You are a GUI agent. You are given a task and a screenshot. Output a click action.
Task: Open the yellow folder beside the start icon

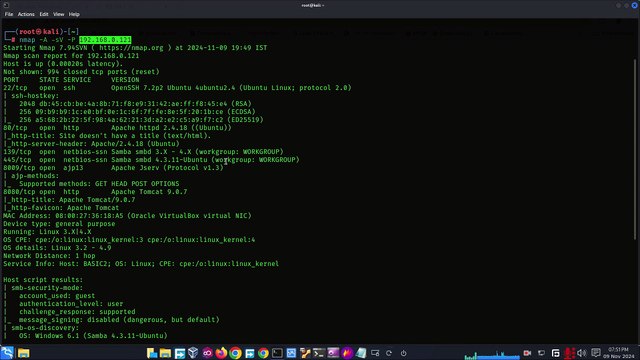tap(23, 353)
